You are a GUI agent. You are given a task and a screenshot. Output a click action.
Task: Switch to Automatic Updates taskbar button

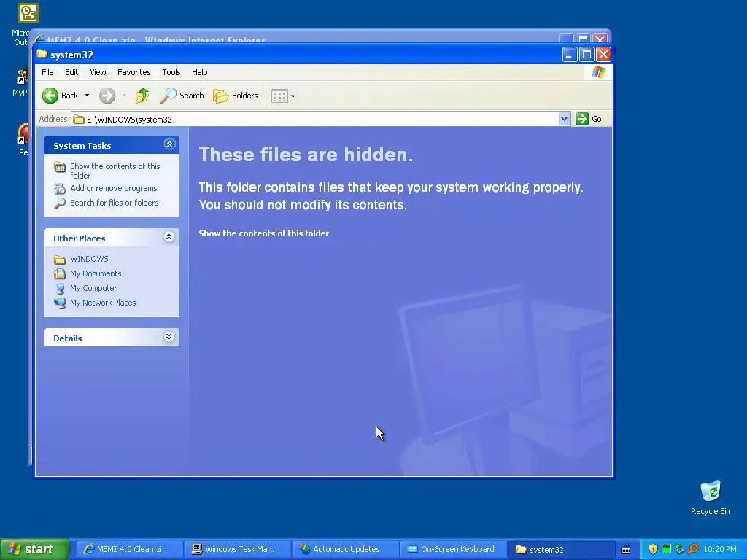pyautogui.click(x=345, y=550)
